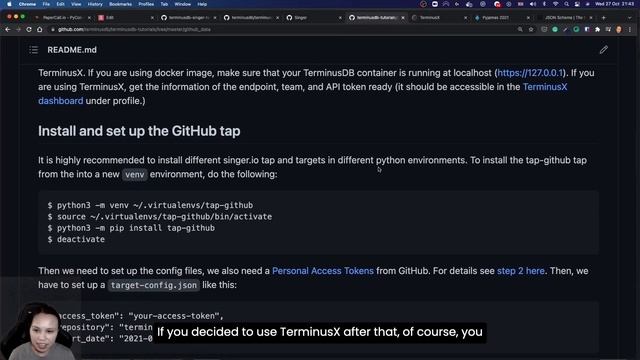Open a new tab with the plus button
The width and height of the screenshot is (640, 360).
pyautogui.click(x=604, y=18)
